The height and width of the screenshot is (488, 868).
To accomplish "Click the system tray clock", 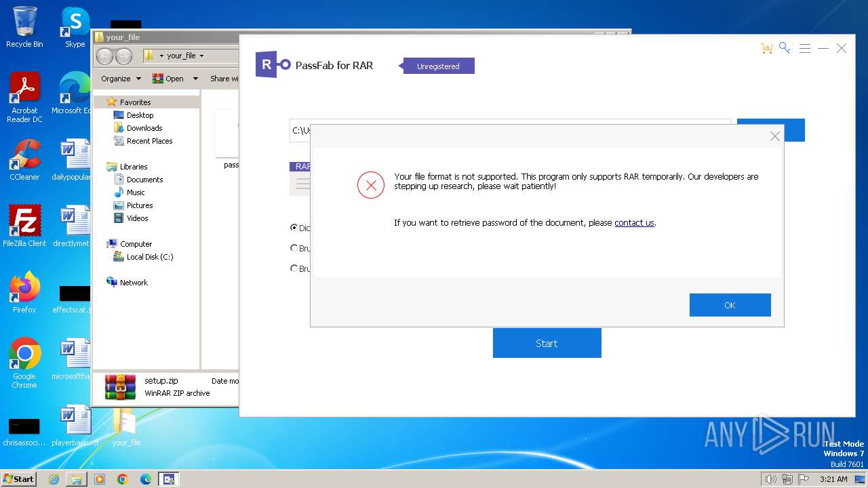I will [x=833, y=479].
